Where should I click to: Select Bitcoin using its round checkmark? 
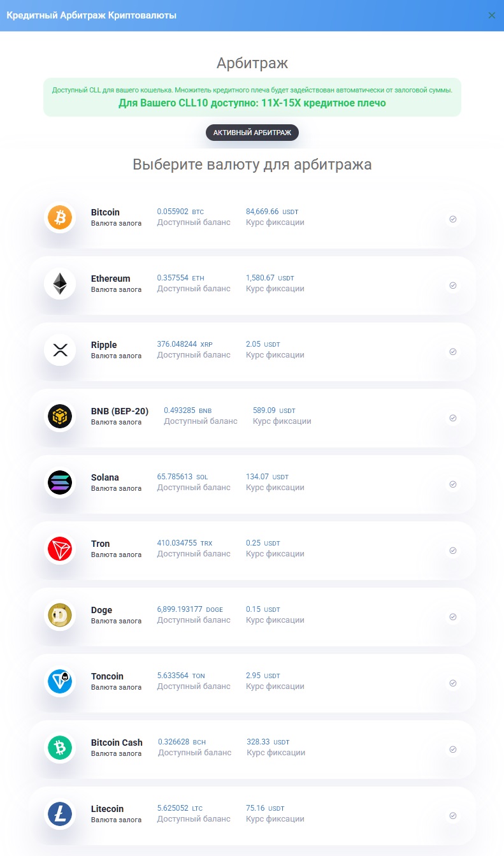453,219
